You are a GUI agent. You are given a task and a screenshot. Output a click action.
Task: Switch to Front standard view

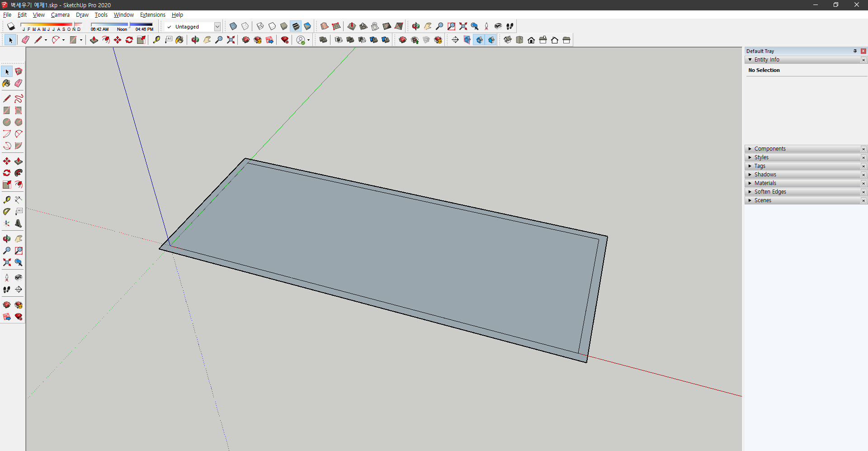click(x=531, y=40)
